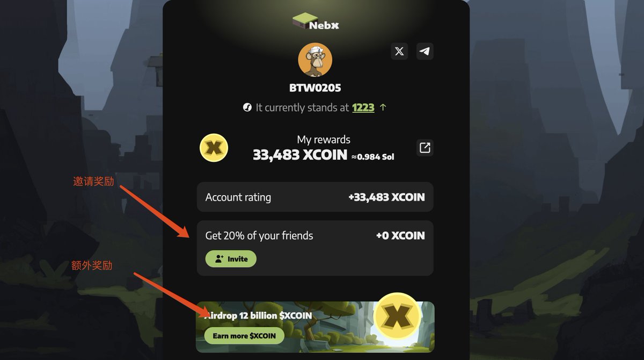Click the BTW0205 username
The height and width of the screenshot is (360, 644).
point(315,88)
